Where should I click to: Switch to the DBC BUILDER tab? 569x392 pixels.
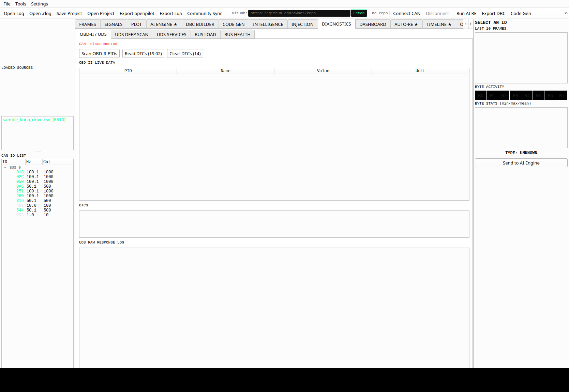click(200, 24)
